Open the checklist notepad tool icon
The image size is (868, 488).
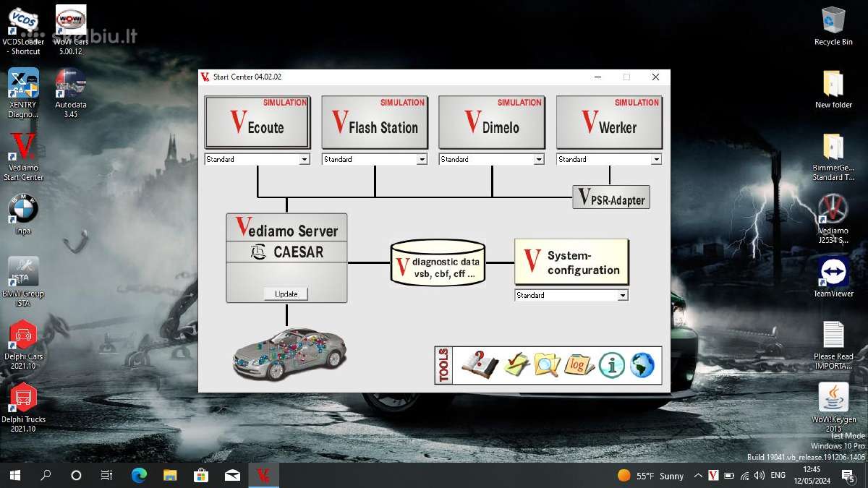(516, 364)
